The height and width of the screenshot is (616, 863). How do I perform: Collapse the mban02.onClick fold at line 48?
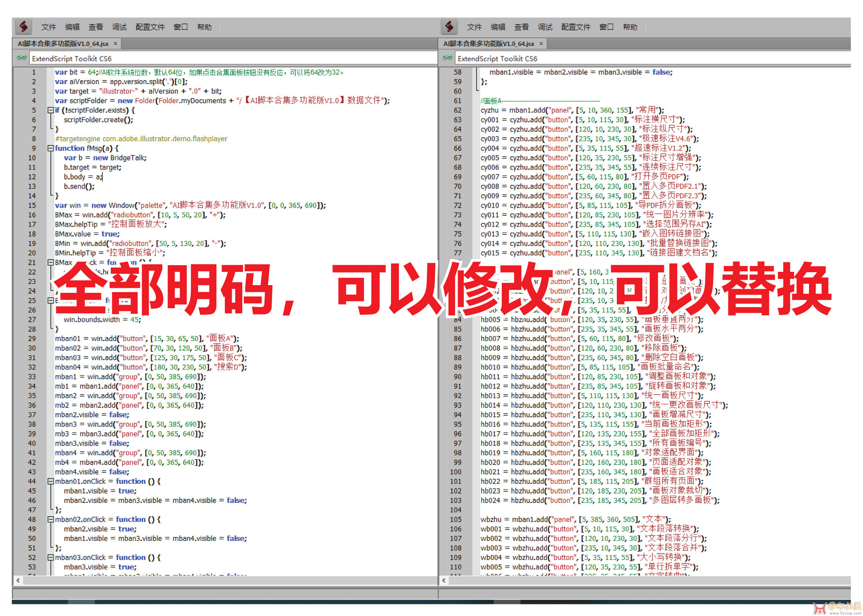[x=50, y=519]
